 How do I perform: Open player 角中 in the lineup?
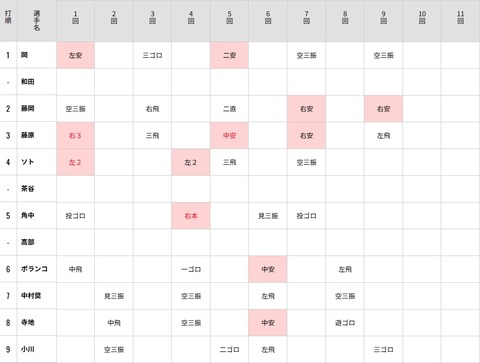[27, 215]
